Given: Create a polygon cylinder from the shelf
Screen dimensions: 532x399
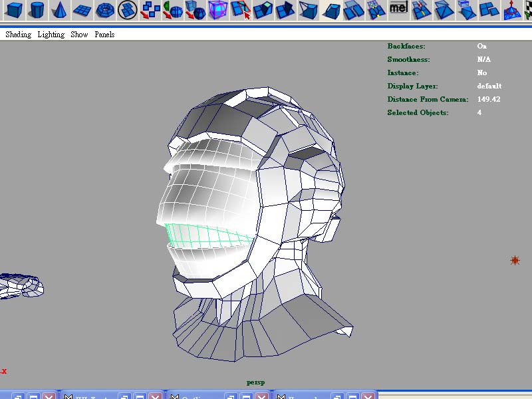Looking at the screenshot, I should 37,10.
